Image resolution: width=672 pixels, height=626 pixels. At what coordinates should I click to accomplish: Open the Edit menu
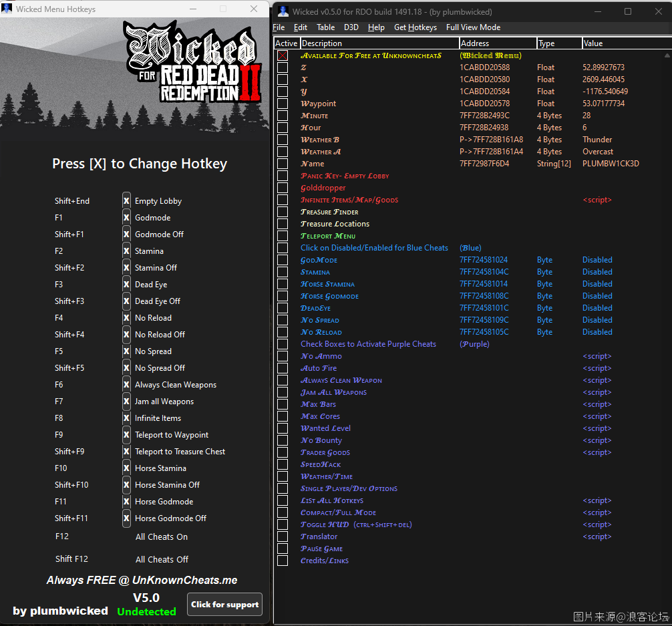301,27
